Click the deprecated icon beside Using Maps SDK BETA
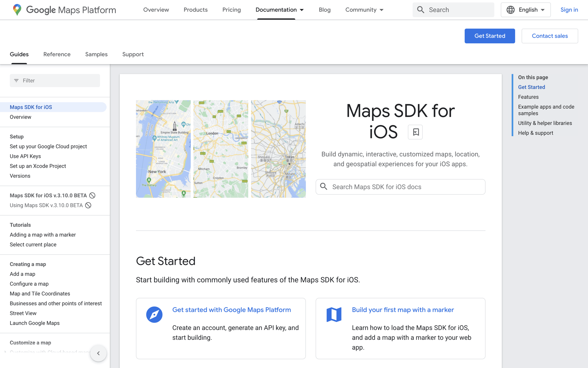The image size is (588, 368). click(x=88, y=205)
